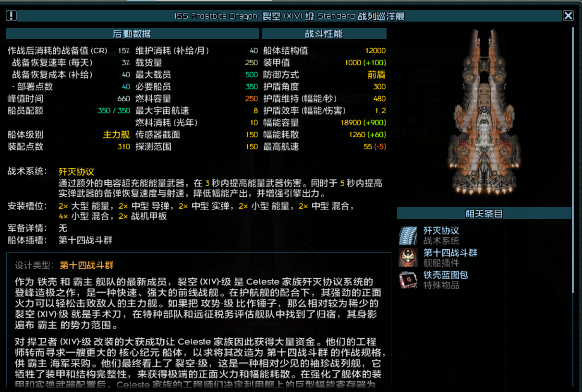
Task: Select the 战斗性能 section header
Action: pyautogui.click(x=324, y=34)
